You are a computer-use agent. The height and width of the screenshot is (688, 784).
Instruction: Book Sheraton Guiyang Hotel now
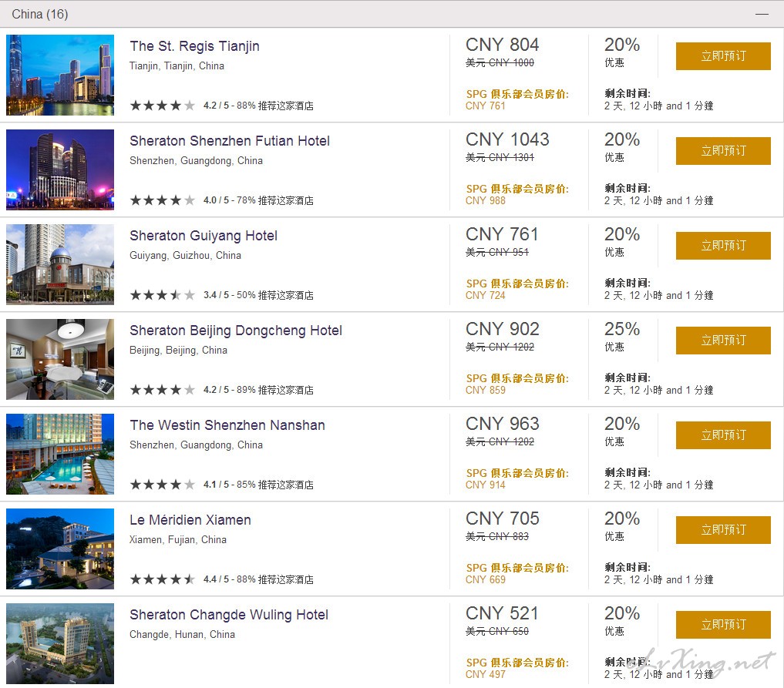[x=723, y=245]
